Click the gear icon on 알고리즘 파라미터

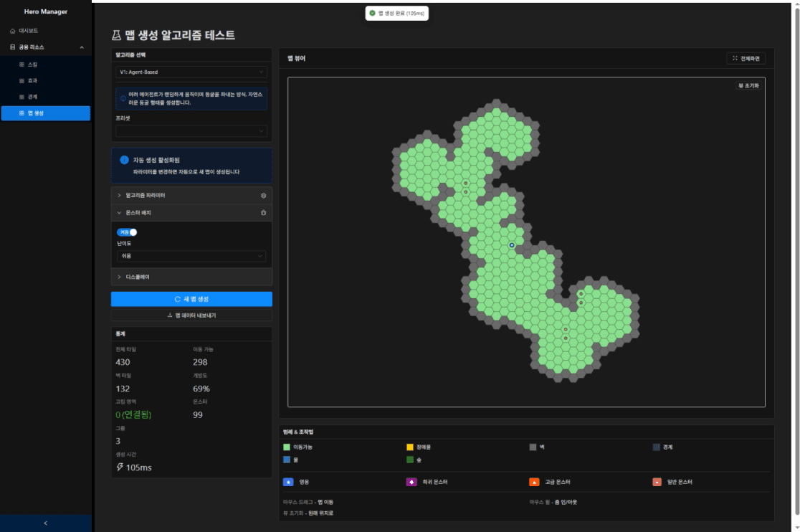(x=263, y=195)
